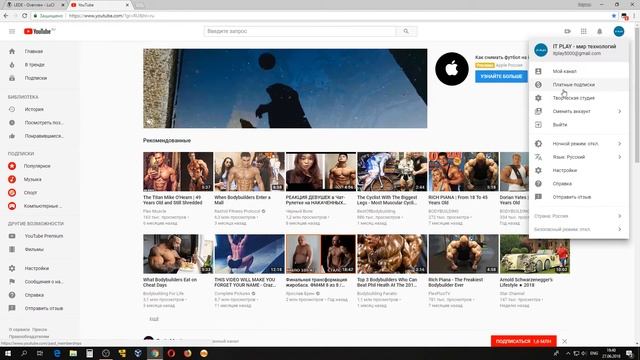The image size is (640, 360).
Task: Click the large ad banner video
Action: coord(285,89)
